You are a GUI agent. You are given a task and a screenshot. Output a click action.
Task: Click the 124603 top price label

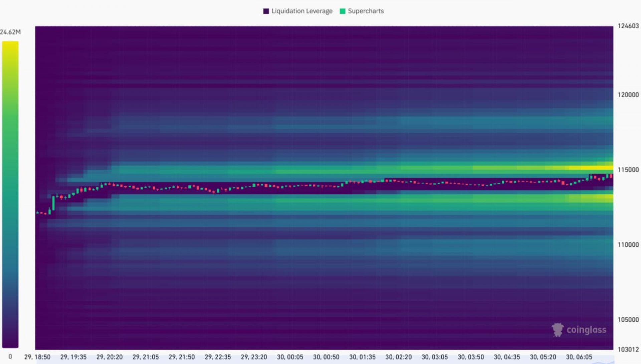628,26
